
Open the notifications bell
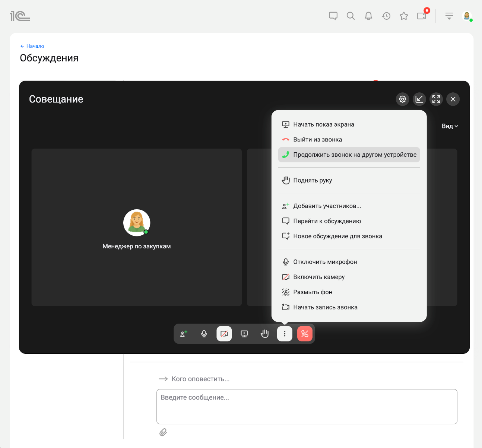[368, 16]
